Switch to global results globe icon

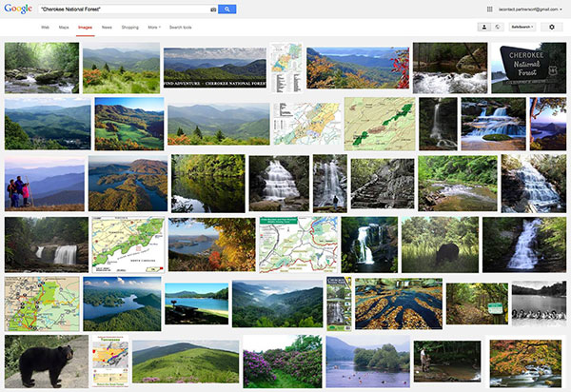[498, 27]
